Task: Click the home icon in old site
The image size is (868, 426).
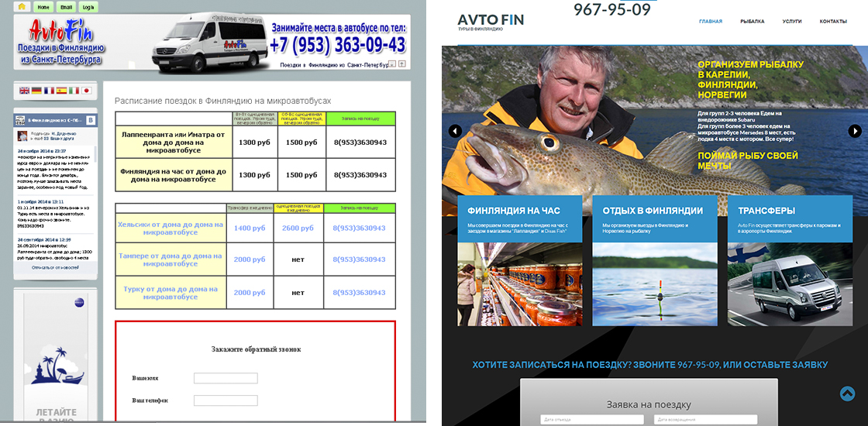Action: [x=22, y=6]
